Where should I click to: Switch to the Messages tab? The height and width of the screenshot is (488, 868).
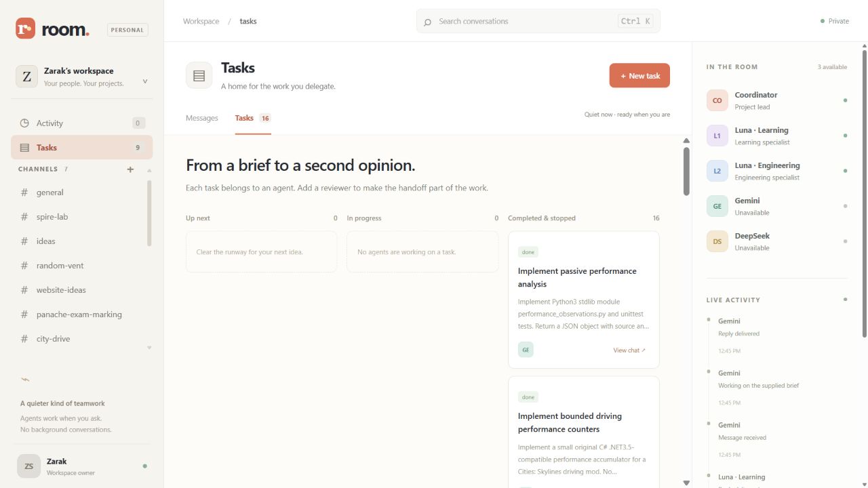coord(202,118)
